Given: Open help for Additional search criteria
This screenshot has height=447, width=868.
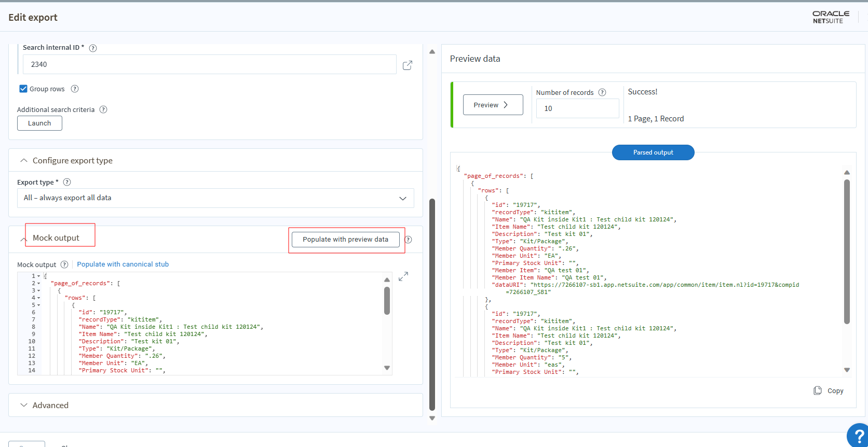Looking at the screenshot, I should [103, 109].
